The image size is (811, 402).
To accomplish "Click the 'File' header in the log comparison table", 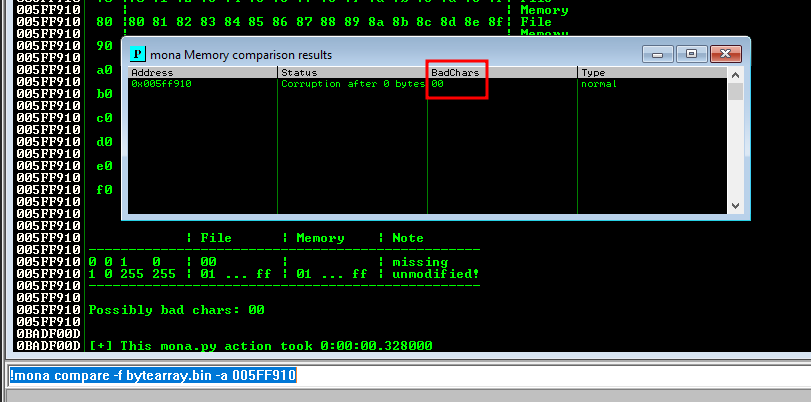I will 216,238.
